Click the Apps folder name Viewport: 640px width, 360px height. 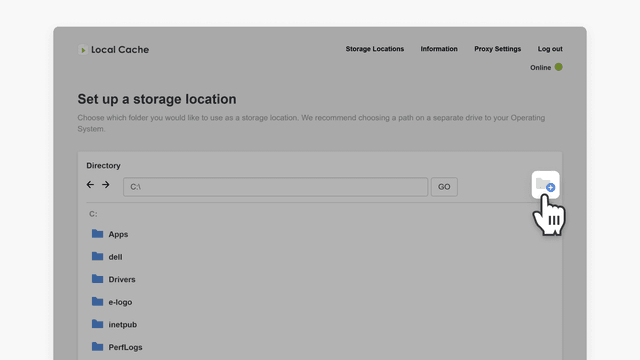pyautogui.click(x=118, y=234)
